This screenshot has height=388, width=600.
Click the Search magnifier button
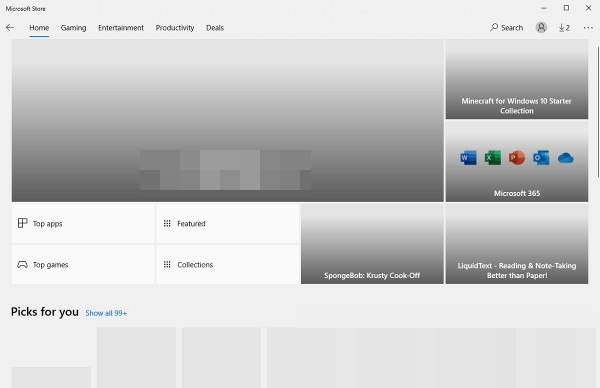click(506, 28)
